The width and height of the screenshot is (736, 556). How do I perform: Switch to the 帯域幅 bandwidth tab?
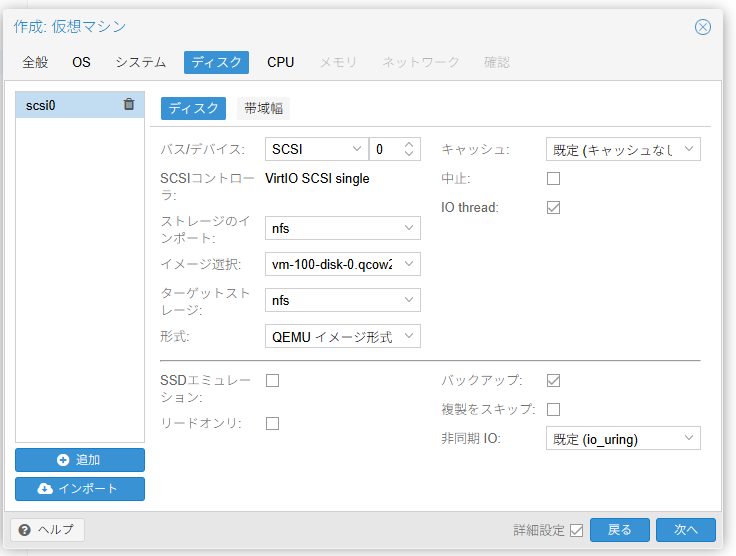click(x=263, y=108)
